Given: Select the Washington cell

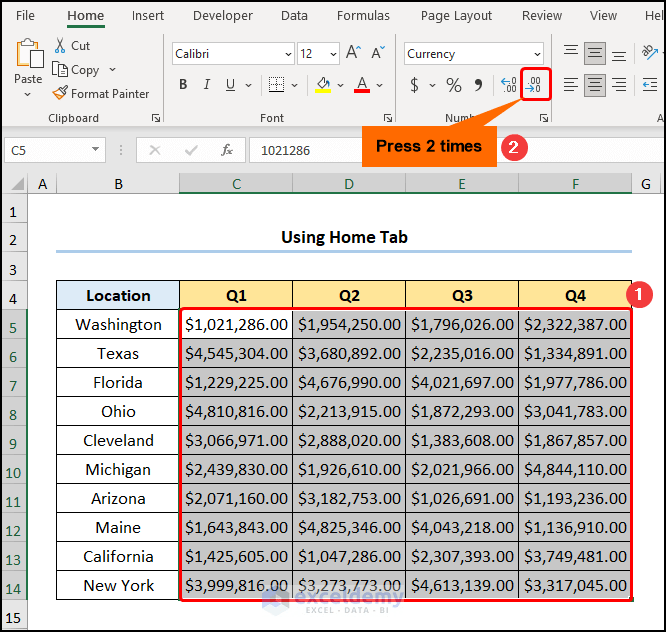Looking at the screenshot, I should [x=118, y=324].
